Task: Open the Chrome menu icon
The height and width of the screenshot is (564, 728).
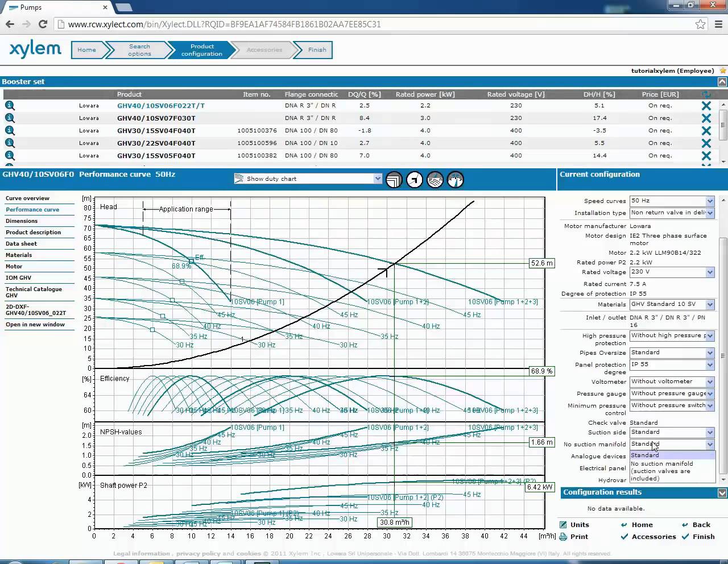Action: (x=719, y=24)
